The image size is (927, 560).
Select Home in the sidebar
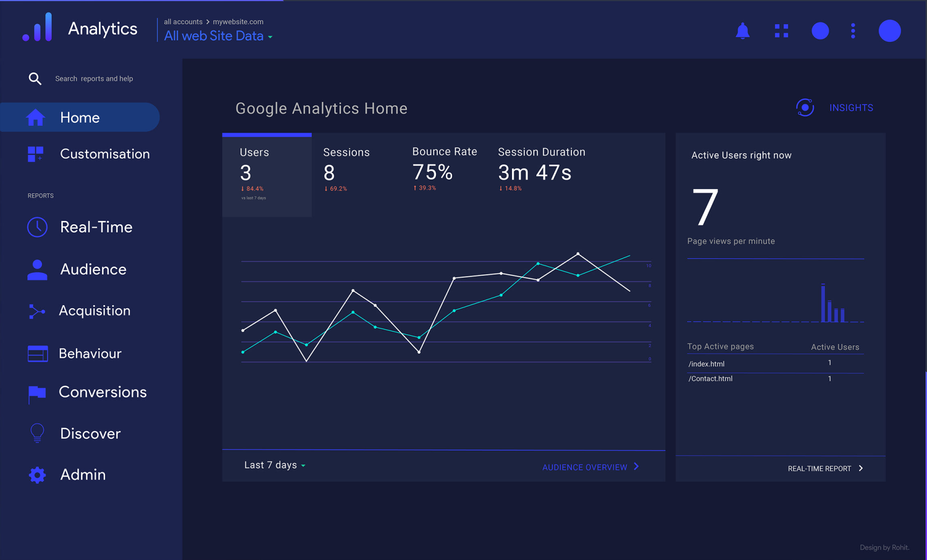80,117
